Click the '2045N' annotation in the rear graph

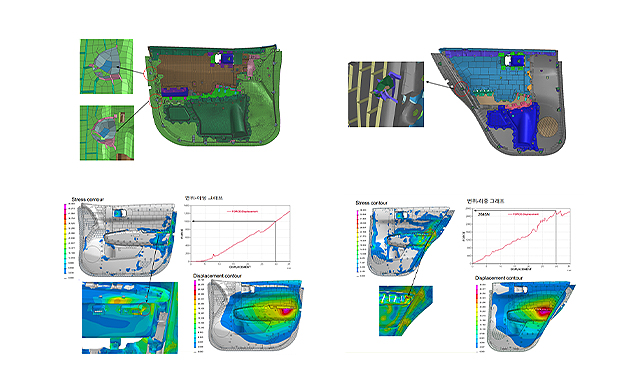(x=483, y=214)
